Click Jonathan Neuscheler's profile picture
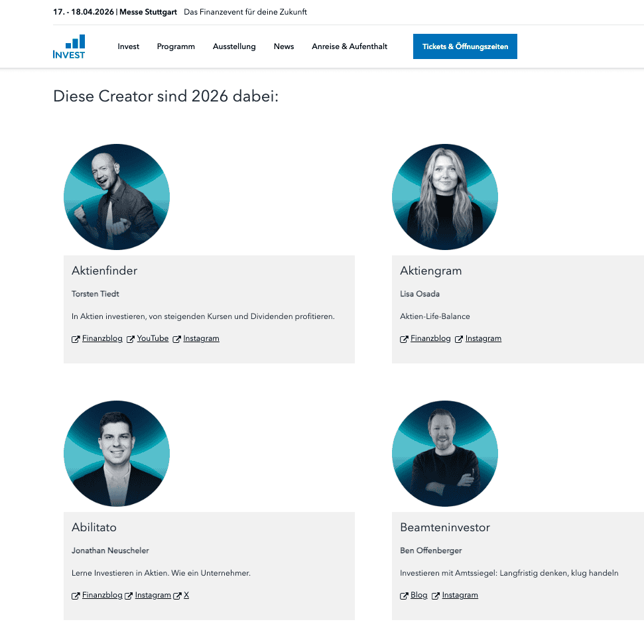 pos(117,454)
